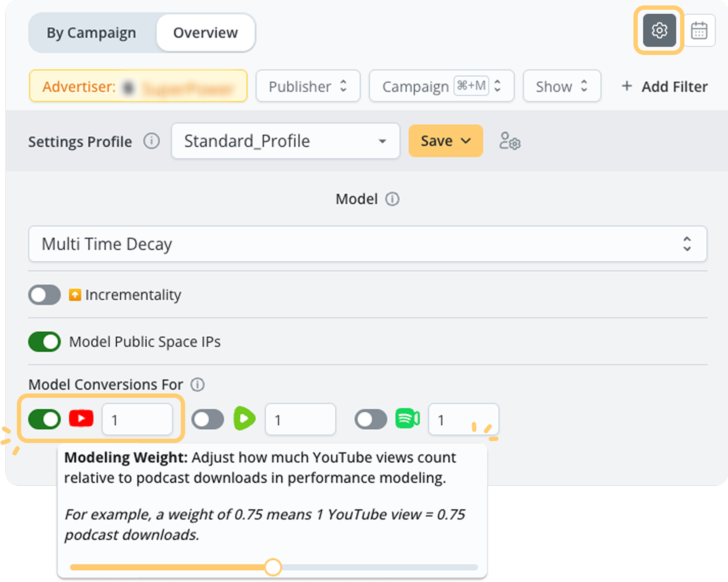
Task: Expand the Multi Time Decay model selector
Action: coord(367,244)
